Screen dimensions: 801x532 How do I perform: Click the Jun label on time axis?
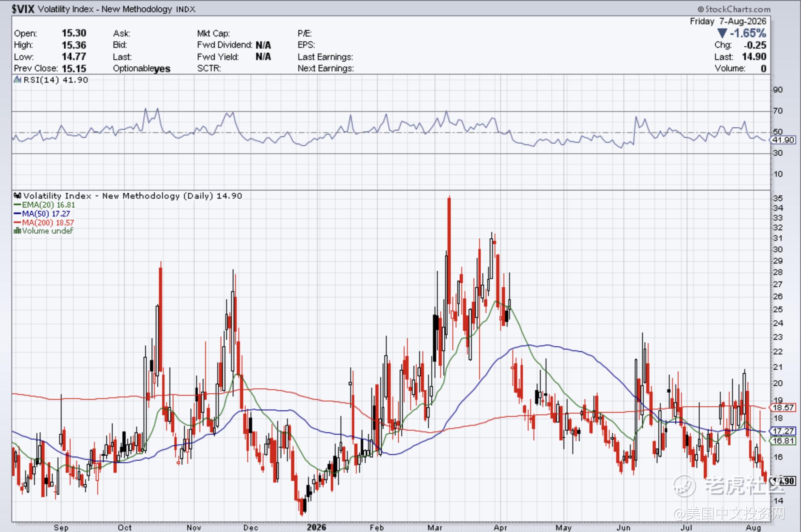pyautogui.click(x=623, y=527)
